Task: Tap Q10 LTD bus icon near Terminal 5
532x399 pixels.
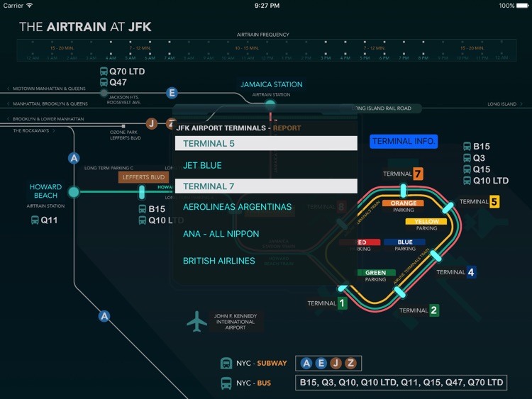Action: (467, 180)
